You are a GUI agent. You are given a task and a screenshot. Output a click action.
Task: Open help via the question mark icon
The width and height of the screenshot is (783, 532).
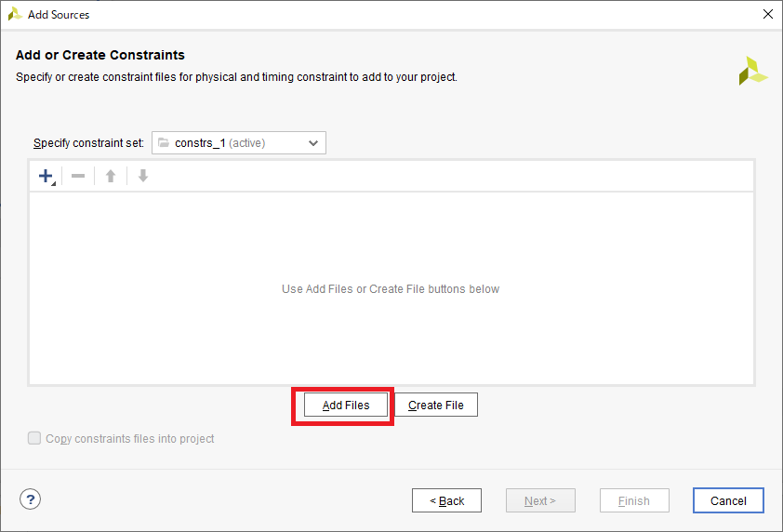point(30,499)
